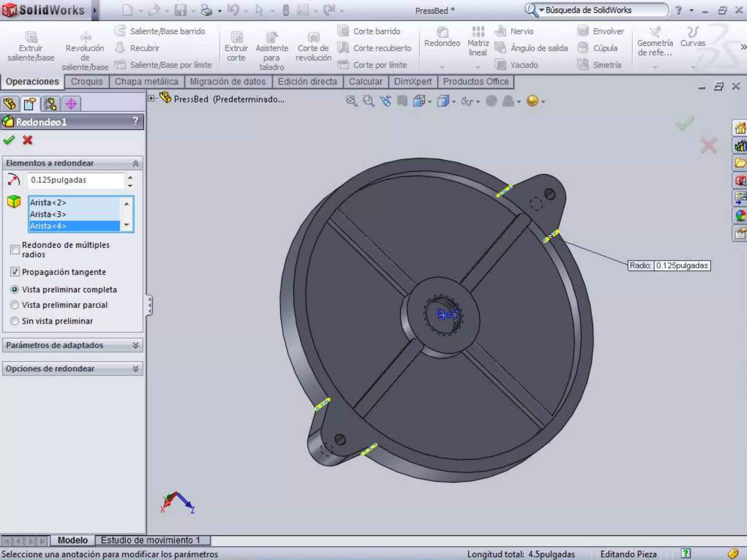Screen dimensions: 747x560
Task: Cancel fillet with red X in panel
Action: (x=27, y=140)
